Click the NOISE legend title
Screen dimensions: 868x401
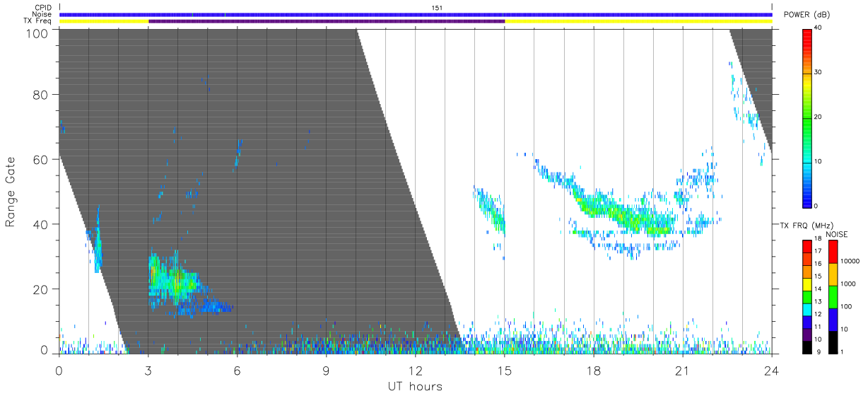[837, 234]
